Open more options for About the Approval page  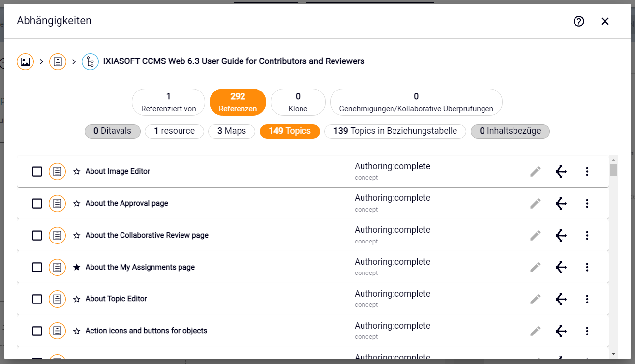[587, 204]
